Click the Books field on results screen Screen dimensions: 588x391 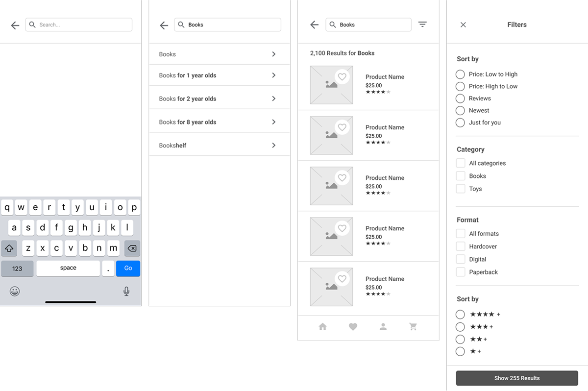pyautogui.click(x=368, y=24)
